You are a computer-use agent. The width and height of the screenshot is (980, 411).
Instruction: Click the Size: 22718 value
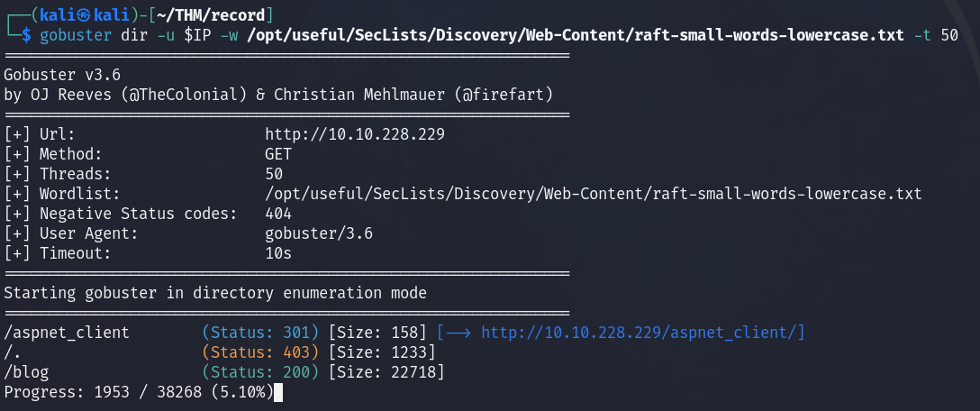(386, 372)
